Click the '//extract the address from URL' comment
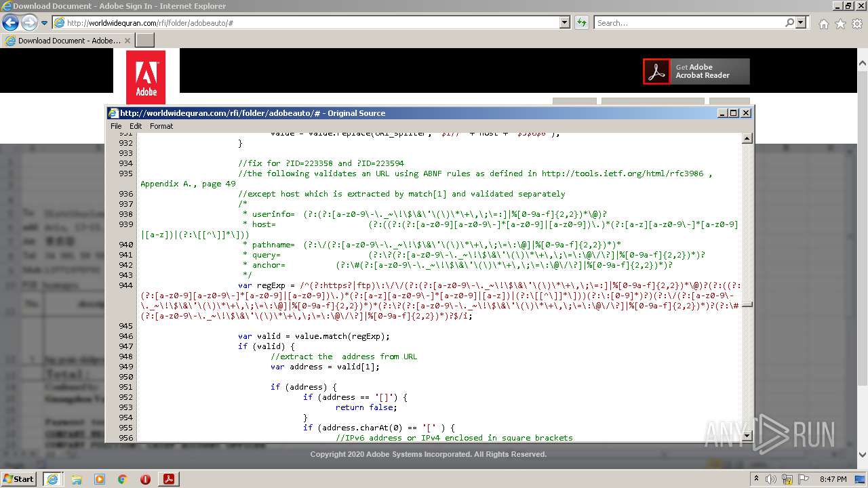Image resolution: width=868 pixels, height=488 pixels. pyautogui.click(x=344, y=357)
